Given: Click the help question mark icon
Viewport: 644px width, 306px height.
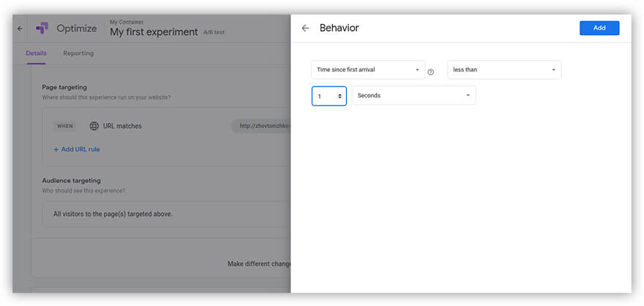Looking at the screenshot, I should pyautogui.click(x=430, y=72).
